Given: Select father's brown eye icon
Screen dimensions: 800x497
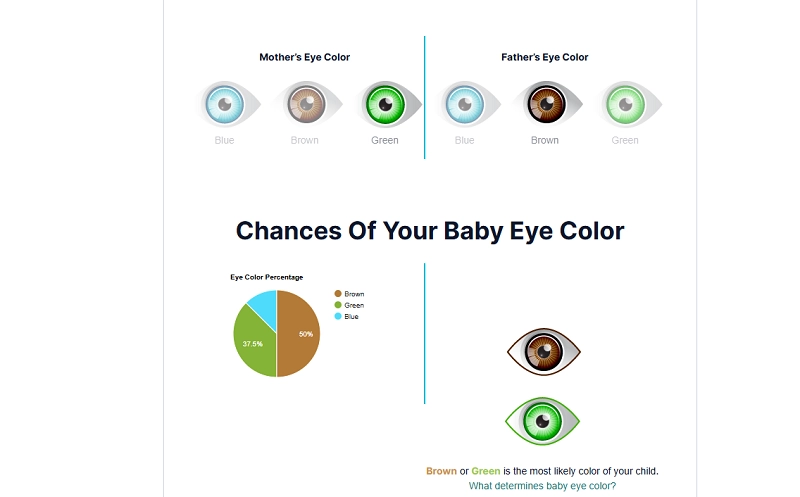Looking at the screenshot, I should coord(544,103).
